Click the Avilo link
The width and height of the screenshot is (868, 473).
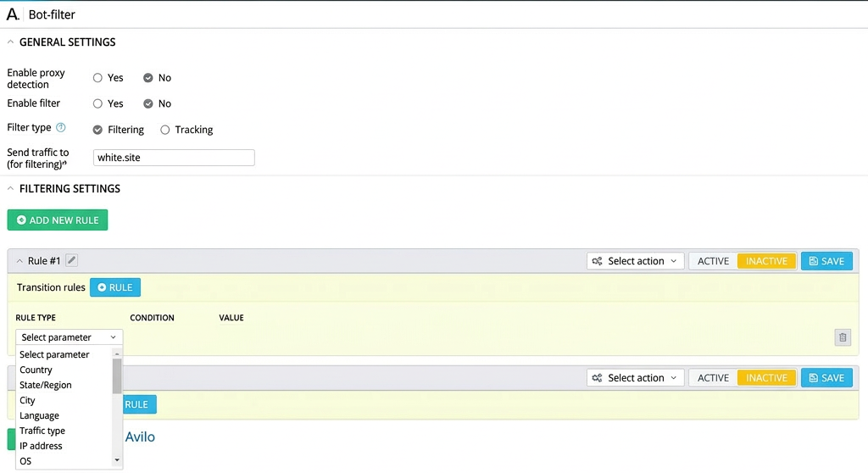pyautogui.click(x=140, y=437)
